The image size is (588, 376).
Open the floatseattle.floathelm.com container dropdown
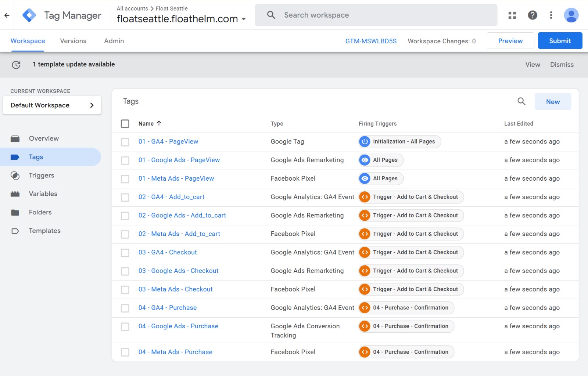[181, 19]
